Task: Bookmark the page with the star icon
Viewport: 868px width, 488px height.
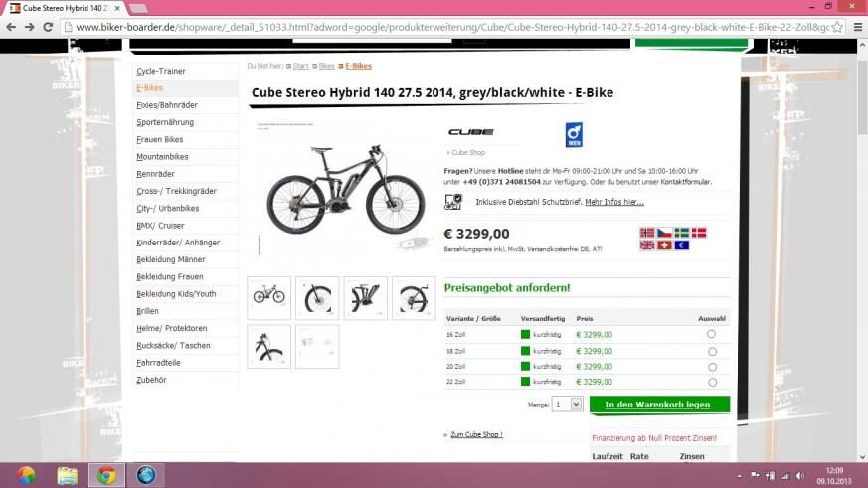Action: [837, 27]
